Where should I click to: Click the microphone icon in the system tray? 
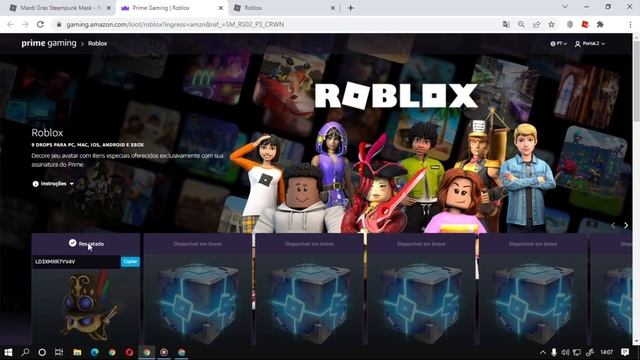coord(554,352)
